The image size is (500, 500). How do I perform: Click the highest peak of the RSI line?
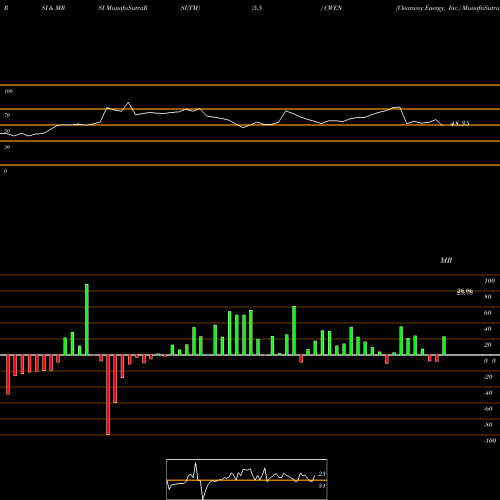pyautogui.click(x=128, y=102)
